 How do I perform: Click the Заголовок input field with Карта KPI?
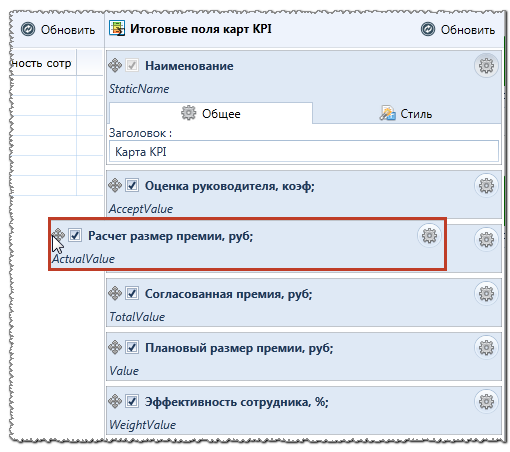point(304,152)
